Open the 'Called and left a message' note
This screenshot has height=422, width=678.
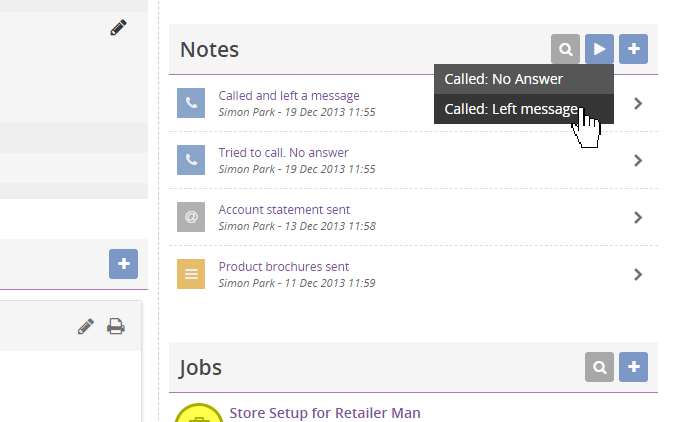click(x=289, y=96)
